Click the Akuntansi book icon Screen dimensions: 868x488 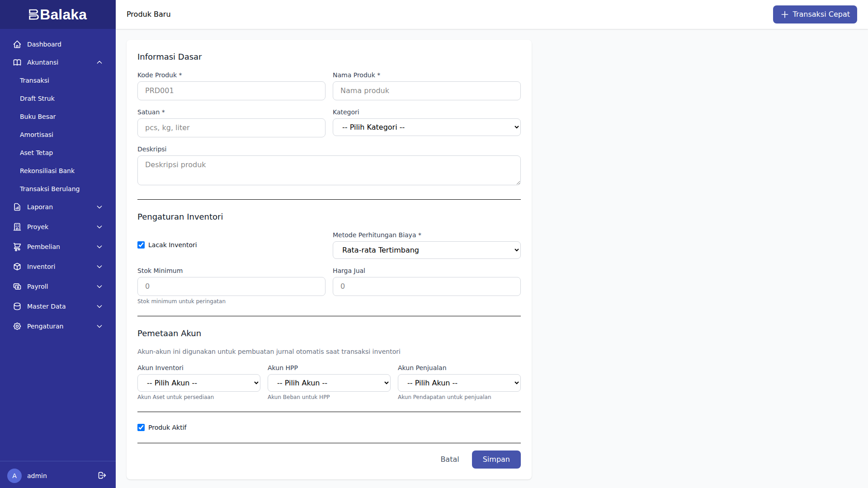pyautogui.click(x=17, y=62)
